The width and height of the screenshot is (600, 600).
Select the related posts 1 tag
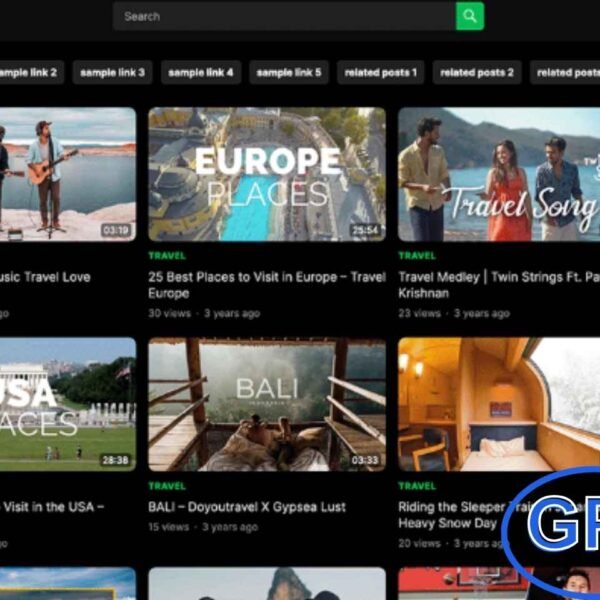coord(380,72)
